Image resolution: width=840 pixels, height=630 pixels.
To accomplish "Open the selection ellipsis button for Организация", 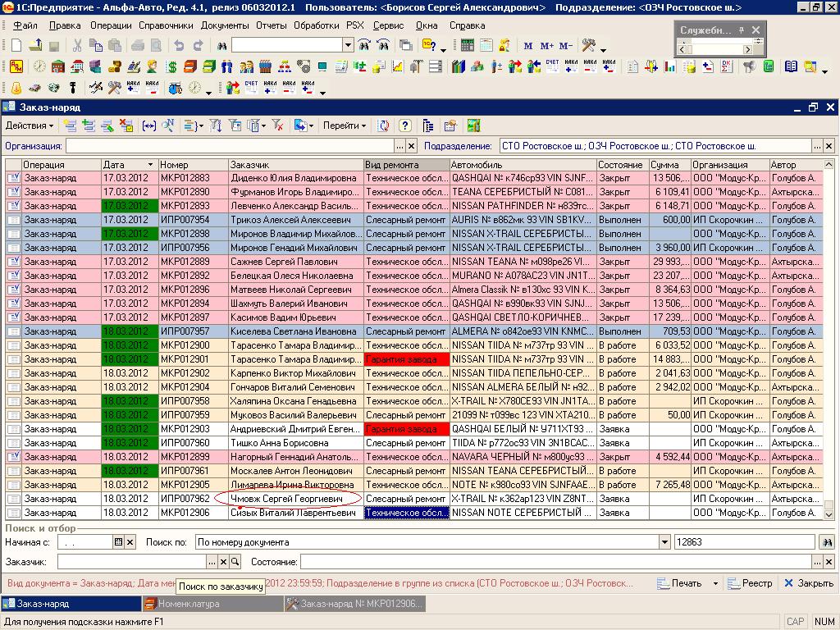I will pyautogui.click(x=399, y=146).
